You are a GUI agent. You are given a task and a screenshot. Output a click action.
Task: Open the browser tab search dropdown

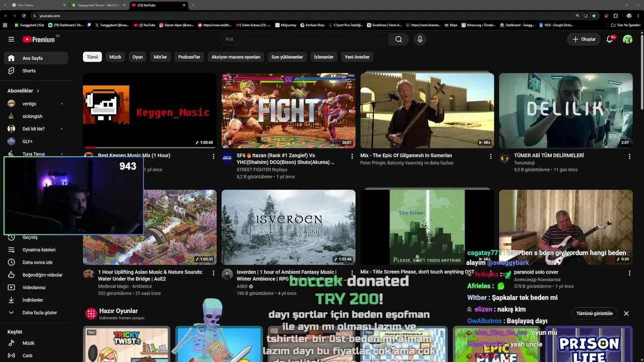coord(5,5)
